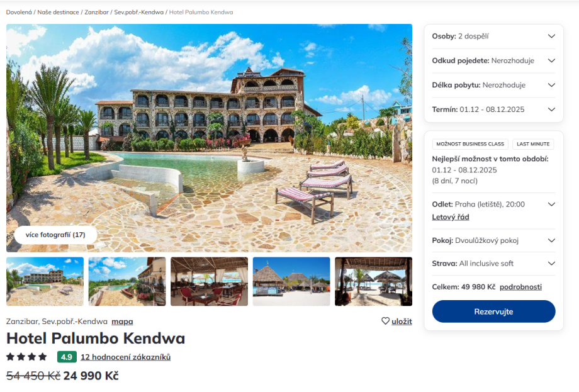Expand the Odlet departure chevron
The image size is (579, 392).
[551, 204]
